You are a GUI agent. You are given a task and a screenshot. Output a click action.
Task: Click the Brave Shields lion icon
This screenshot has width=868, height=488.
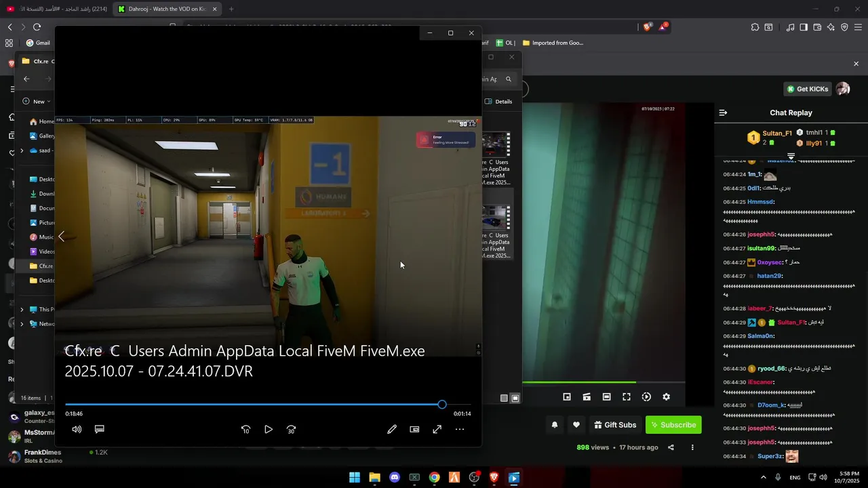click(647, 27)
